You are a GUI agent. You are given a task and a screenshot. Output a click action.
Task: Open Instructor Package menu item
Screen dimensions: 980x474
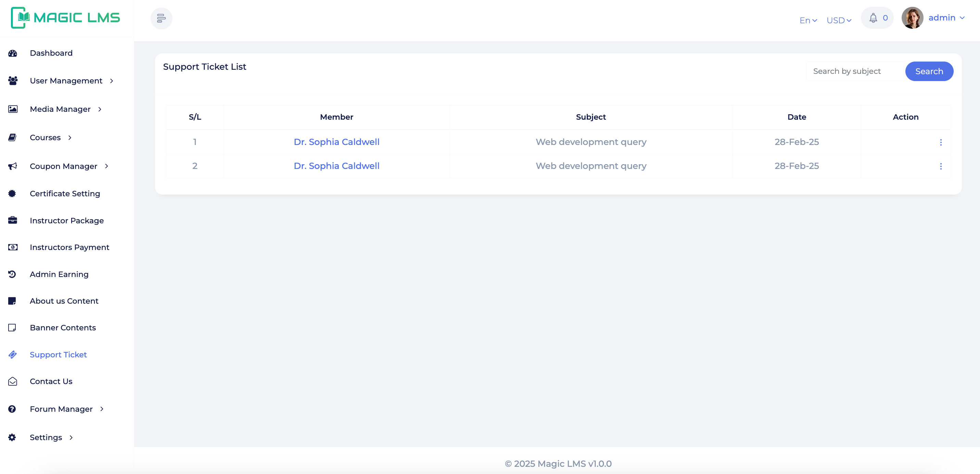[x=67, y=221]
